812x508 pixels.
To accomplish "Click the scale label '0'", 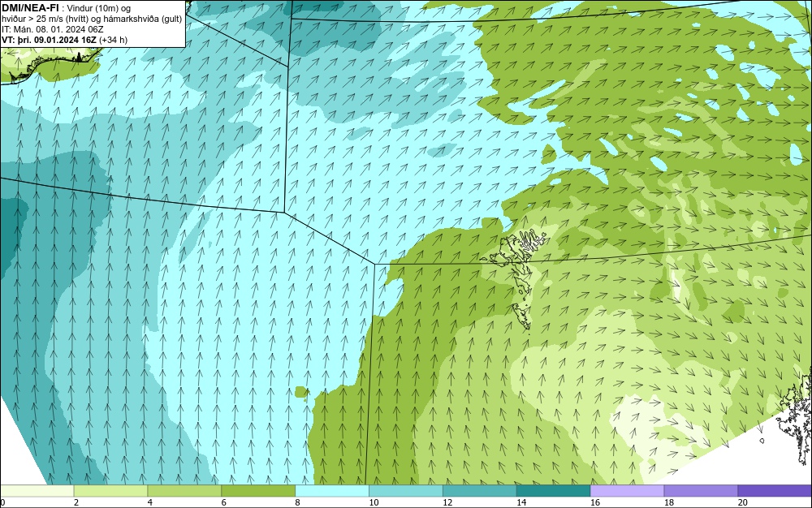I will pos(2,502).
